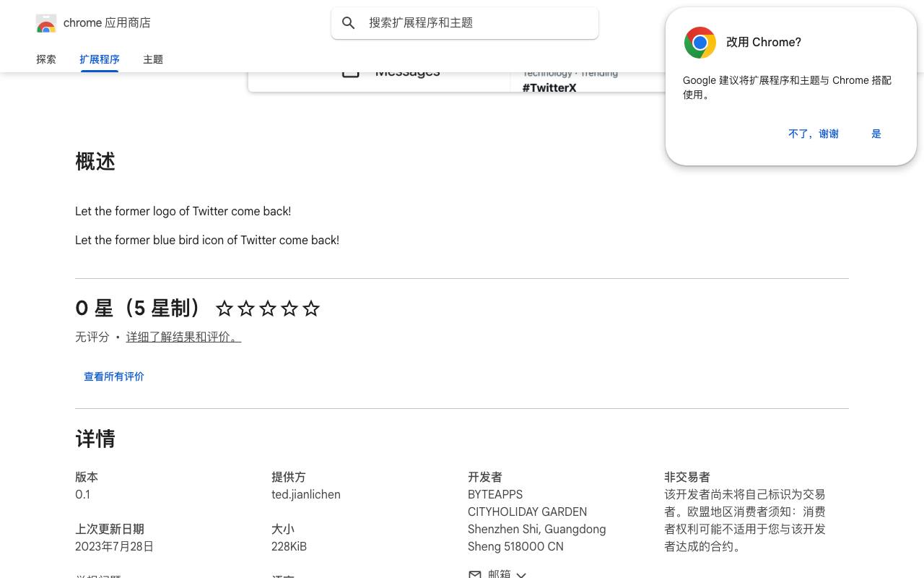
Task: Switch to the 扩展程序 tab
Action: [100, 59]
